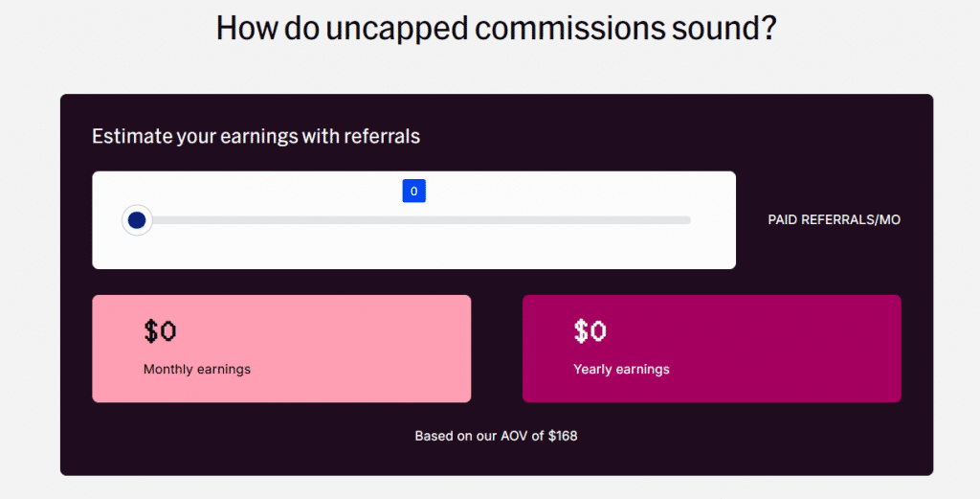Click 'Based on our AOV of $168' note

(496, 436)
